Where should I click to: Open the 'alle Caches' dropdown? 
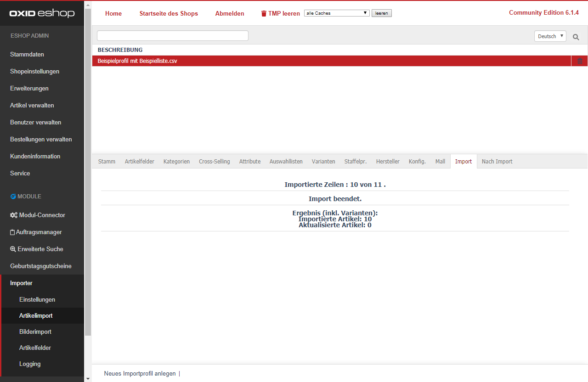[337, 13]
